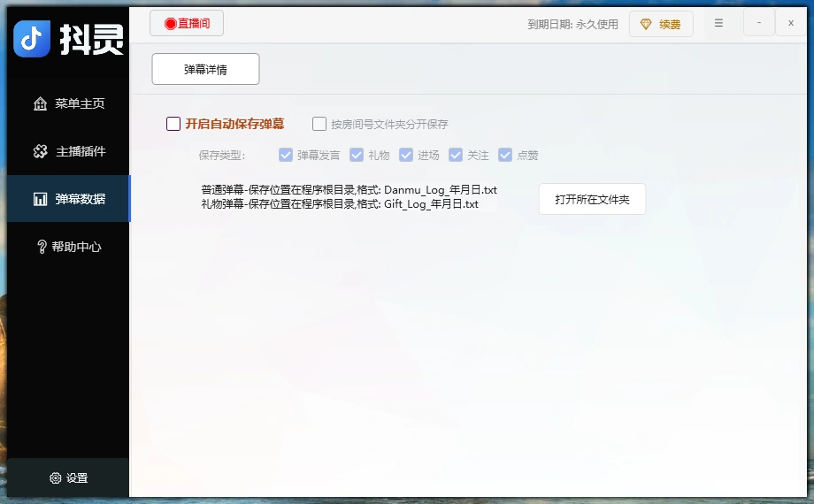Toggle 按房间号文件夹分开保存 checkbox
The width and height of the screenshot is (814, 504).
click(319, 124)
